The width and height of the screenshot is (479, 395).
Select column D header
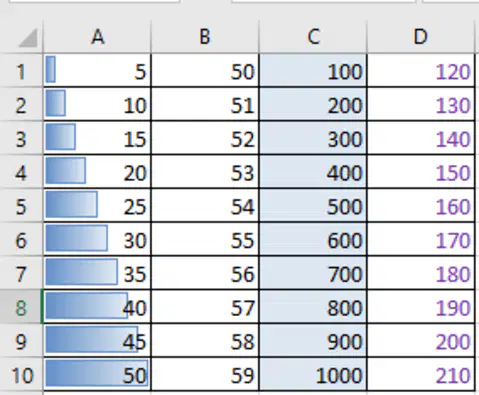(x=421, y=37)
